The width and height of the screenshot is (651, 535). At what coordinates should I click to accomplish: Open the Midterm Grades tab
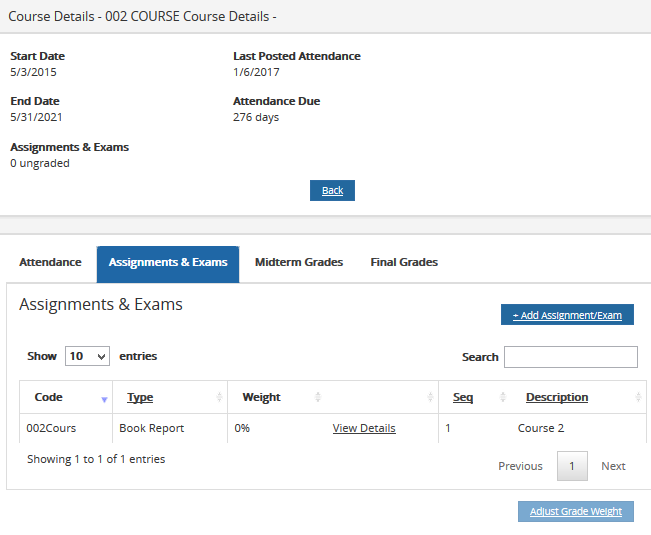(x=298, y=263)
